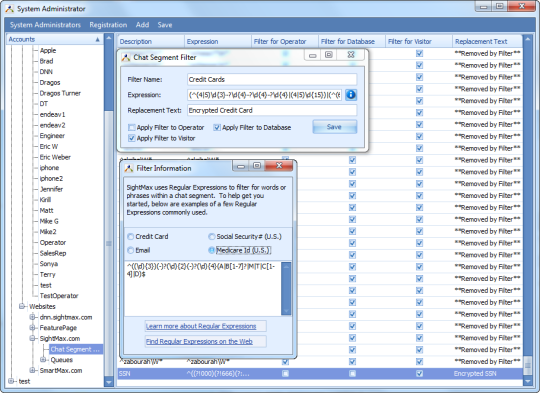Select the Email radio option

coord(131,250)
